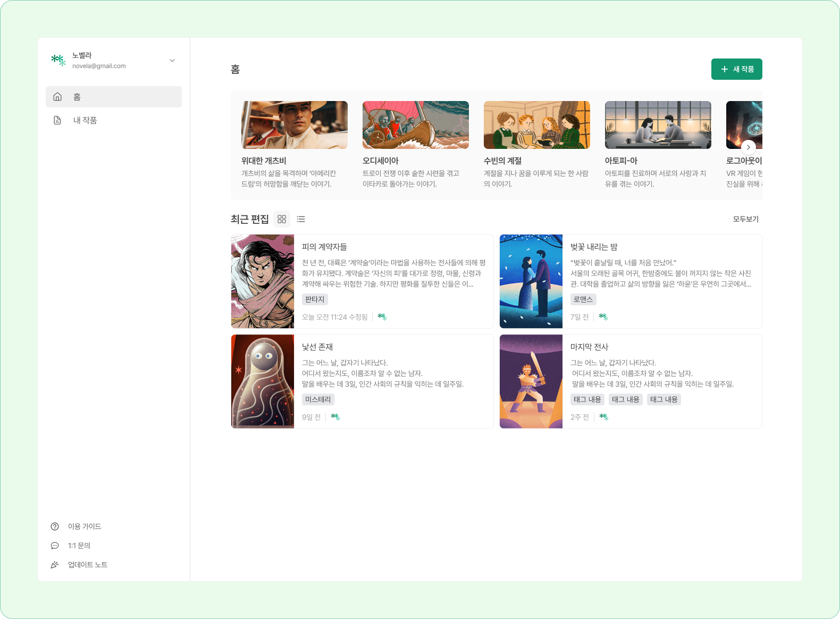Click the 피의 계약자들 description text
Screen dimensions: 840x619
394,273
